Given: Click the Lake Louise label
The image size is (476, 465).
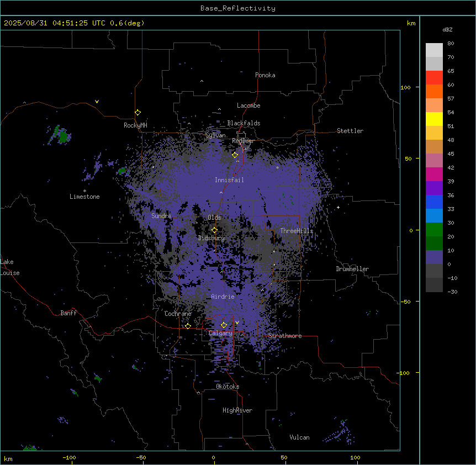Looking at the screenshot, I should pyautogui.click(x=9, y=267).
